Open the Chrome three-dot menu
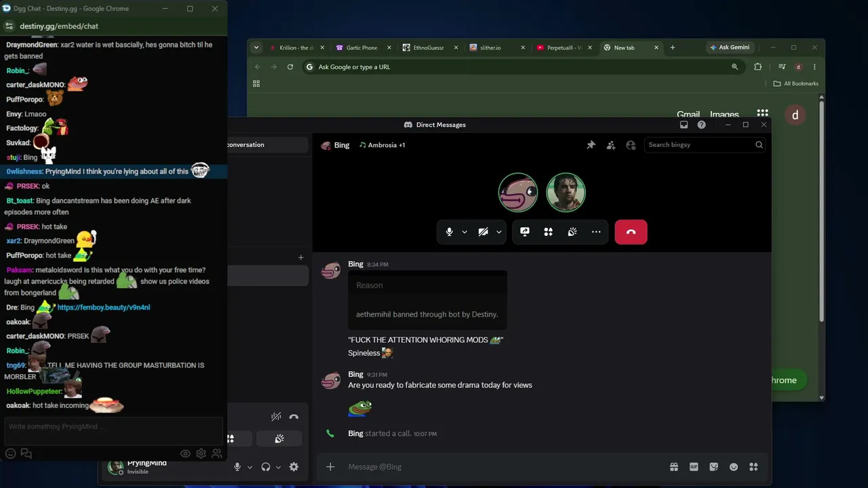The image size is (868, 488). (x=814, y=66)
